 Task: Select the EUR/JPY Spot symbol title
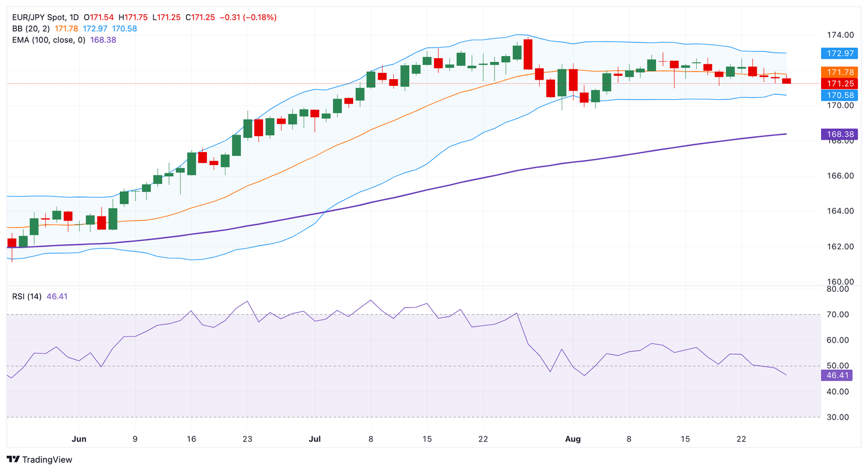click(x=38, y=18)
